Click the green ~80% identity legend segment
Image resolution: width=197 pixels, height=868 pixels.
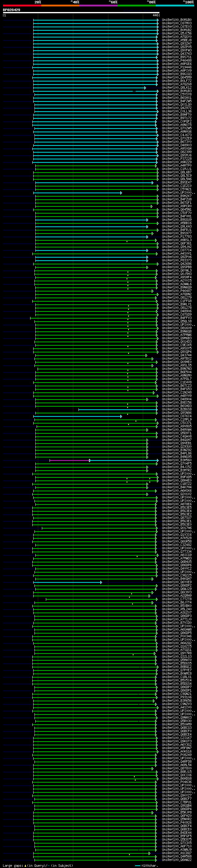(137, 6)
